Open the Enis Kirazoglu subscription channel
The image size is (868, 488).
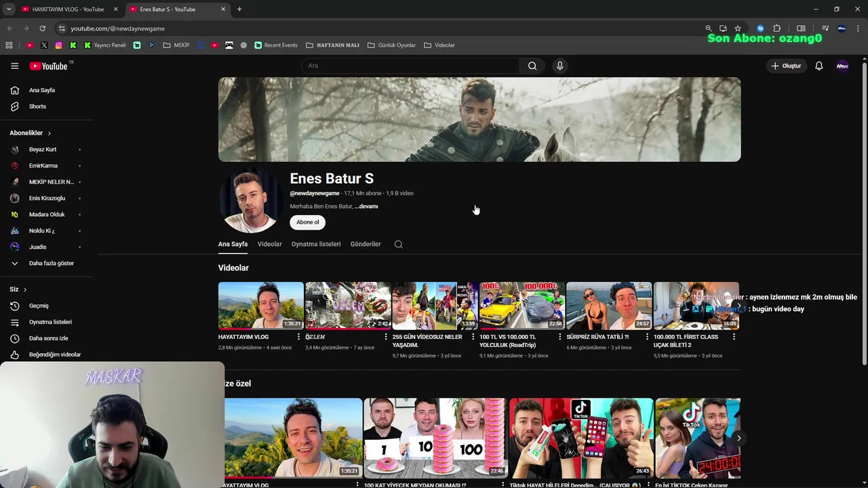coord(47,198)
